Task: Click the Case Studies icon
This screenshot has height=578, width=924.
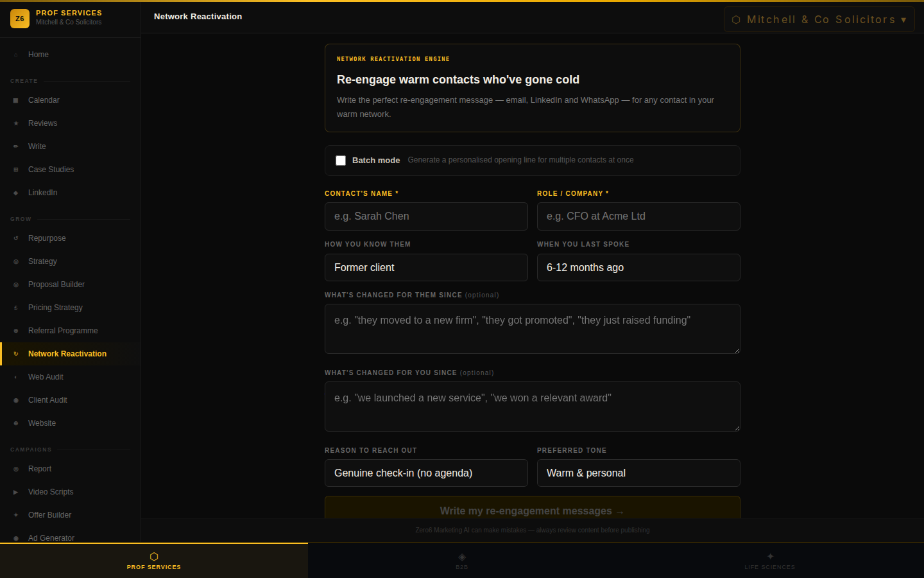Action: tap(15, 170)
